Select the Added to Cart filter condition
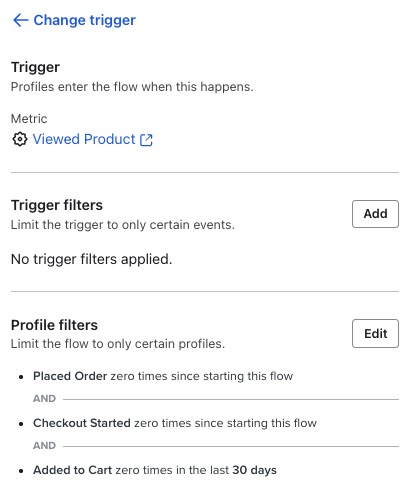Viewport: 417px width, 495px height. [x=155, y=470]
